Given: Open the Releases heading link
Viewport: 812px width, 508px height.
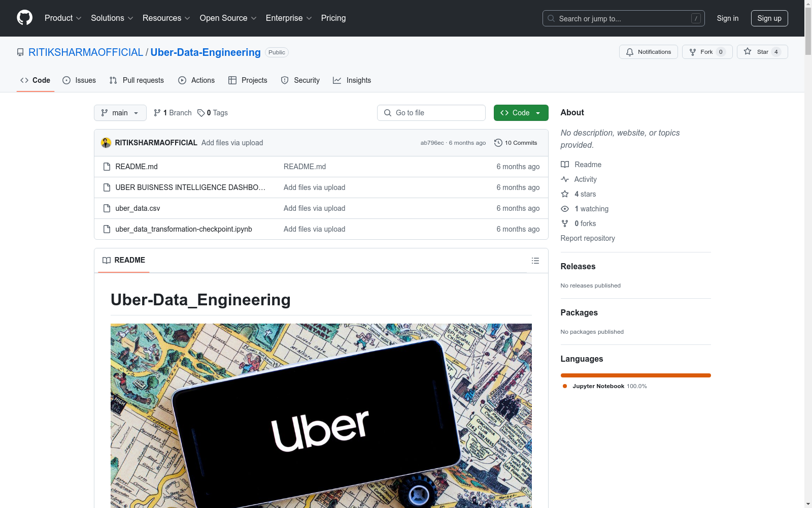Looking at the screenshot, I should (x=578, y=266).
